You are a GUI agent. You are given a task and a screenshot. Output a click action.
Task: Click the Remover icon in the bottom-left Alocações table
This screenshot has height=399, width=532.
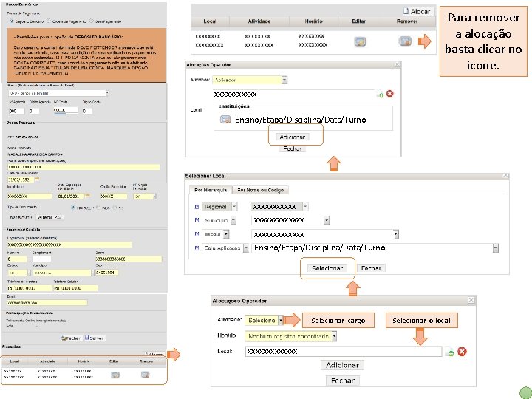point(146,374)
